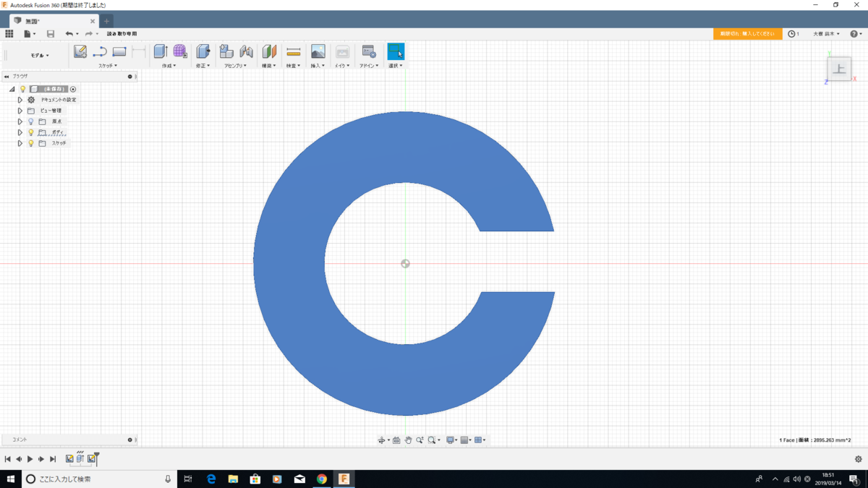Open the Help question mark dropdown
Screen dimensions: 868x488
tap(855, 34)
